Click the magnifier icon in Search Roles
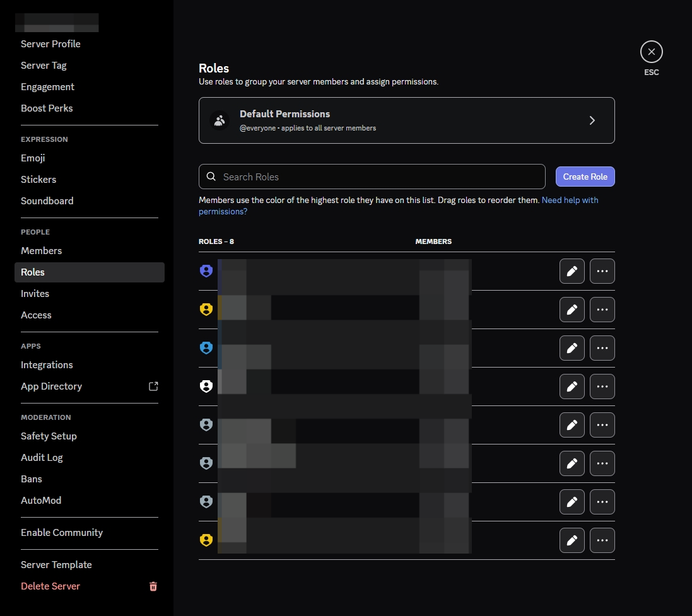The width and height of the screenshot is (692, 616). 211,177
